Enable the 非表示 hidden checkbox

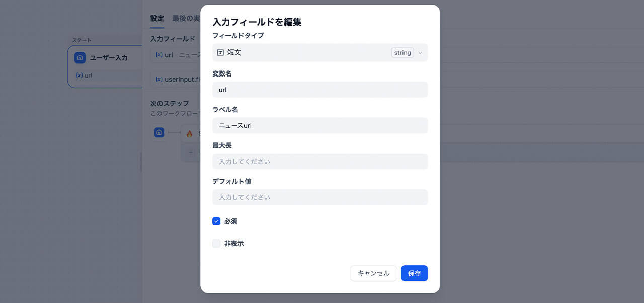(x=216, y=243)
